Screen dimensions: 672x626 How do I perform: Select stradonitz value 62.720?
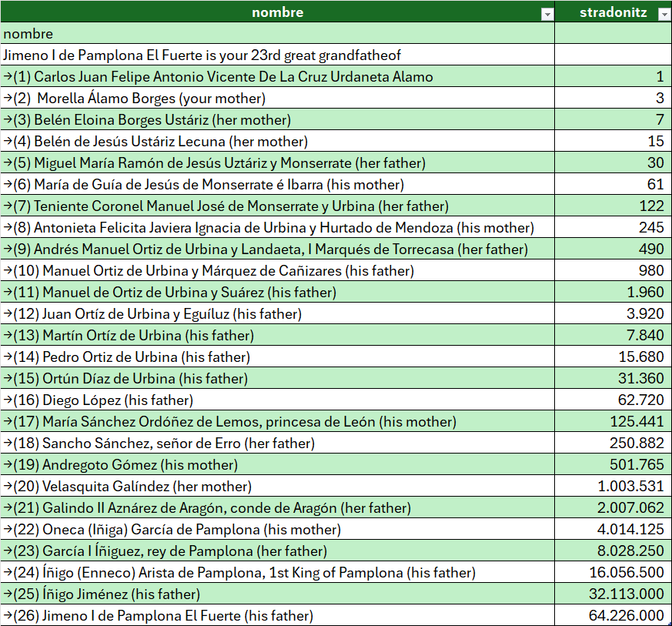point(613,400)
